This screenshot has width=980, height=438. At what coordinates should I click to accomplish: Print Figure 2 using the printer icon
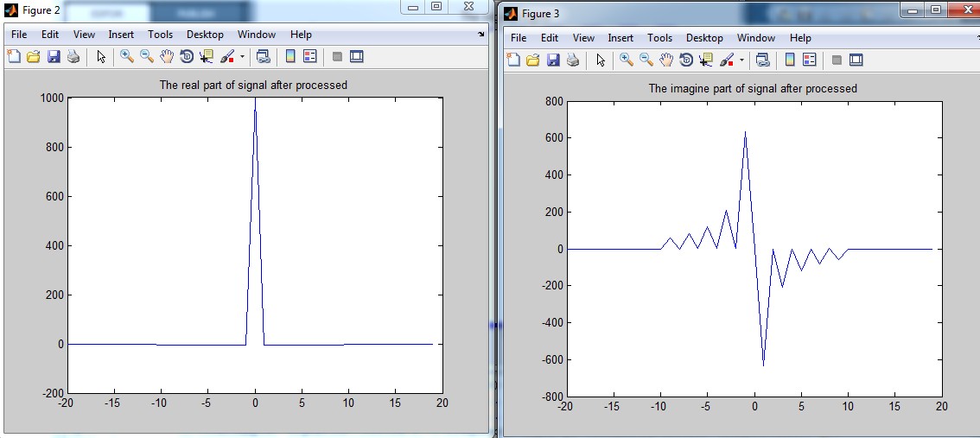pos(73,57)
